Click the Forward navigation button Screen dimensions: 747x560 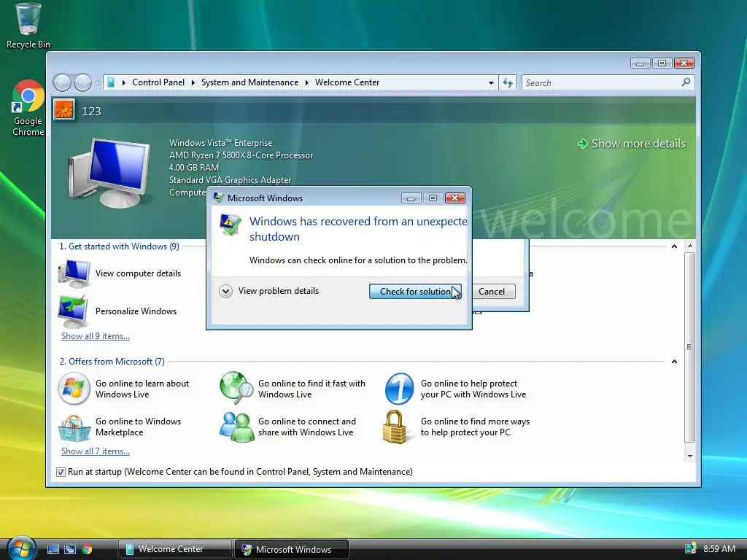pyautogui.click(x=82, y=83)
